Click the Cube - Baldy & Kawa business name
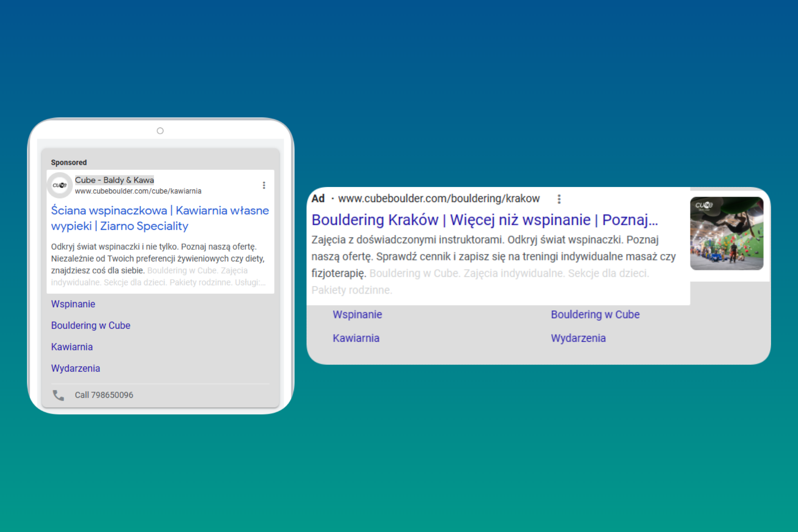798x532 pixels. point(114,180)
